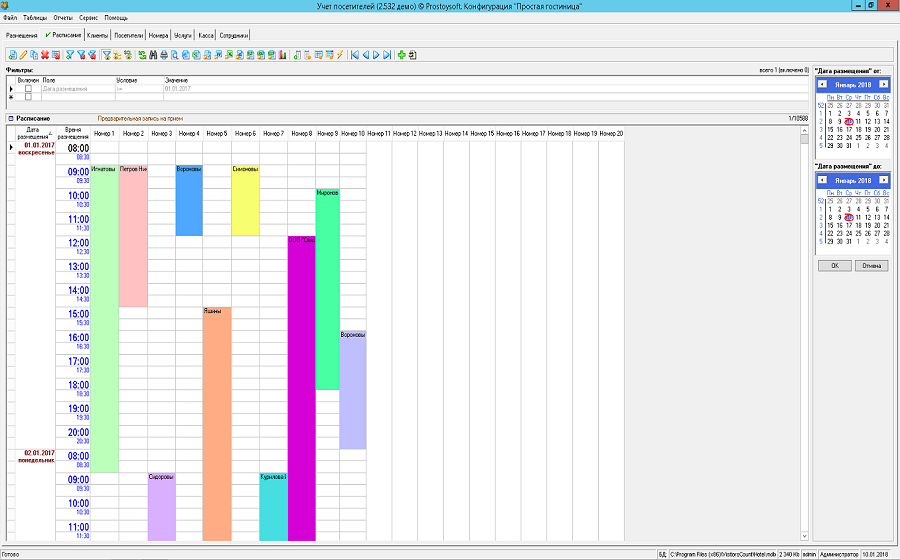
Task: Go to first record arrow icon
Action: 355,55
